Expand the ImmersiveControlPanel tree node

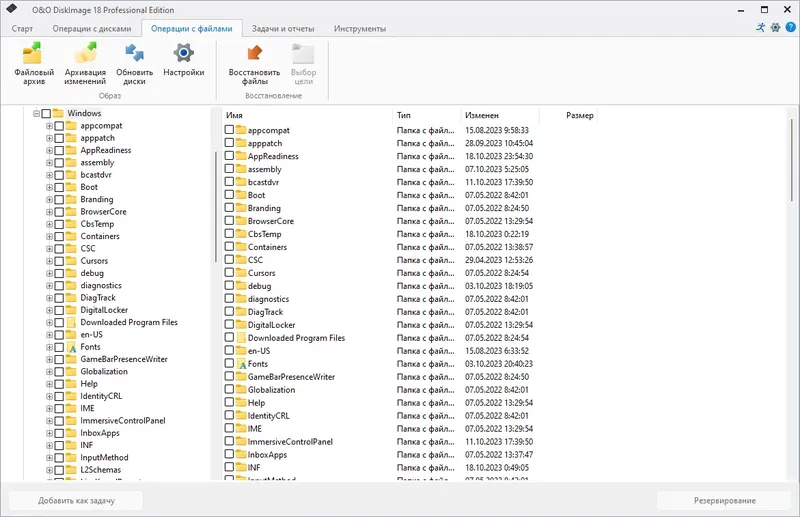[x=49, y=421]
